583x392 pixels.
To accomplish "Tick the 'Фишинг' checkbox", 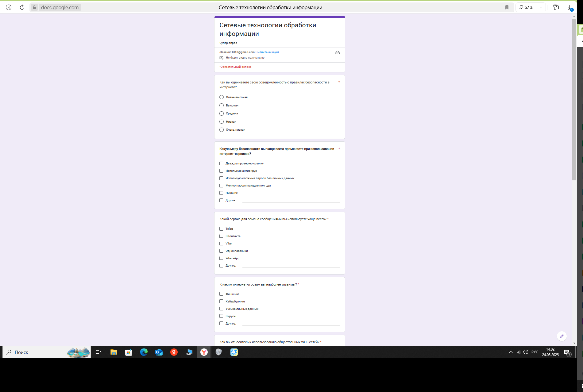I will click(x=221, y=294).
